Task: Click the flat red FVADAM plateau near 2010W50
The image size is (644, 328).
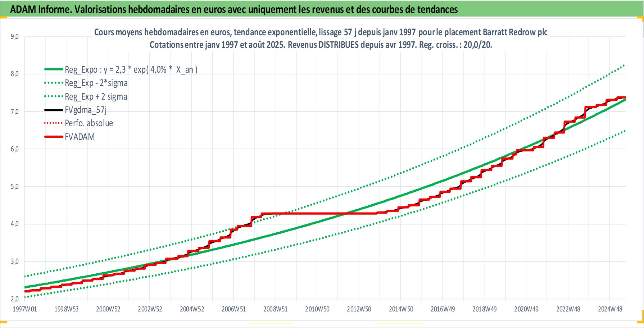Action: [x=318, y=213]
